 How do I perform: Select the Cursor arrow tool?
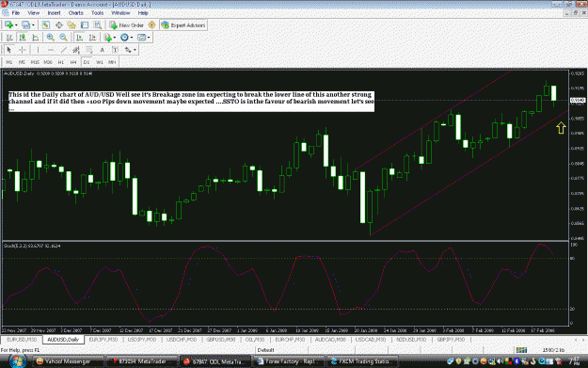pos(9,50)
